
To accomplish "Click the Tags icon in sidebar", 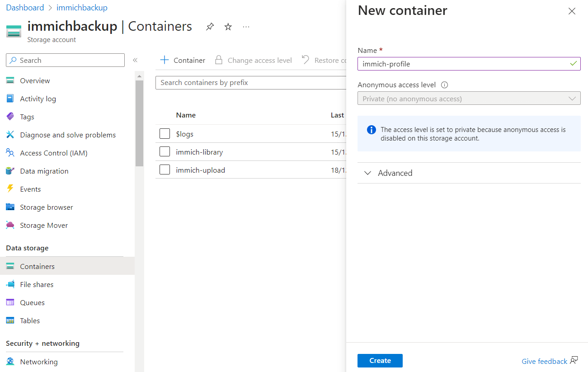I will [x=10, y=117].
